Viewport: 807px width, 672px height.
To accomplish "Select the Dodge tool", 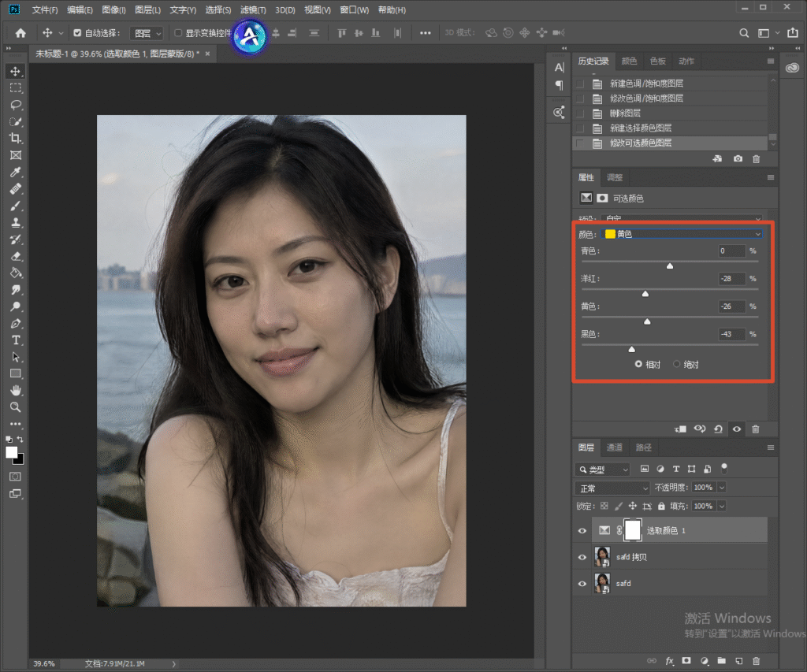I will 16,306.
